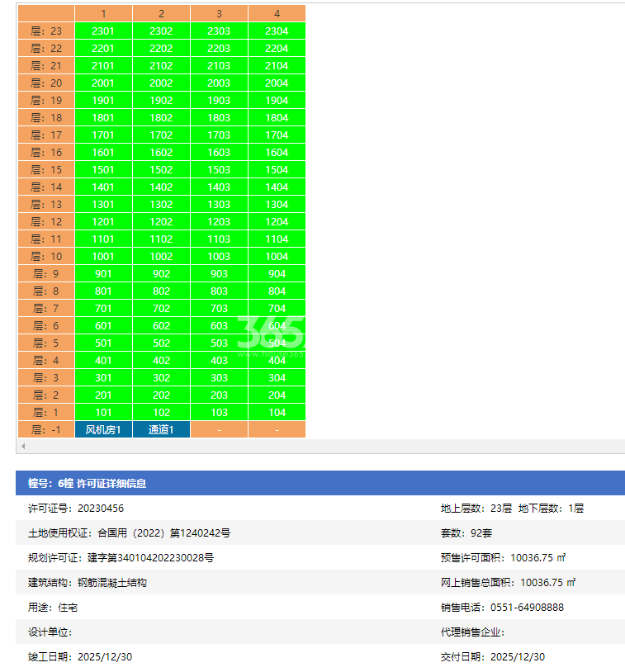This screenshot has width=625, height=672.
Task: Select unit 2304 cell
Action: [277, 31]
